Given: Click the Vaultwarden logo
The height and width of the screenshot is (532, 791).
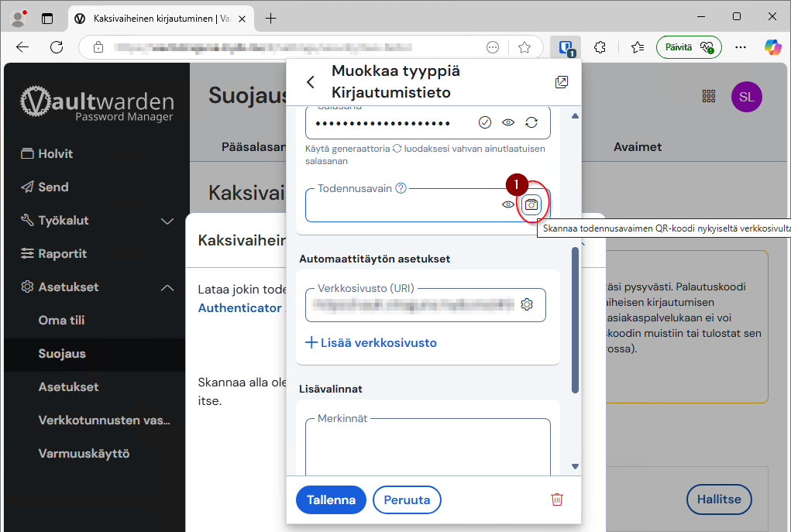Looking at the screenshot, I should [97, 103].
